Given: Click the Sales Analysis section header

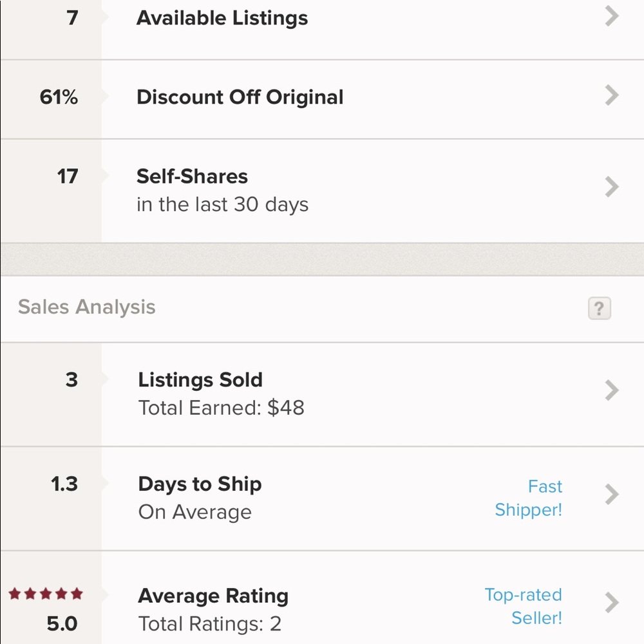Looking at the screenshot, I should coord(87,307).
